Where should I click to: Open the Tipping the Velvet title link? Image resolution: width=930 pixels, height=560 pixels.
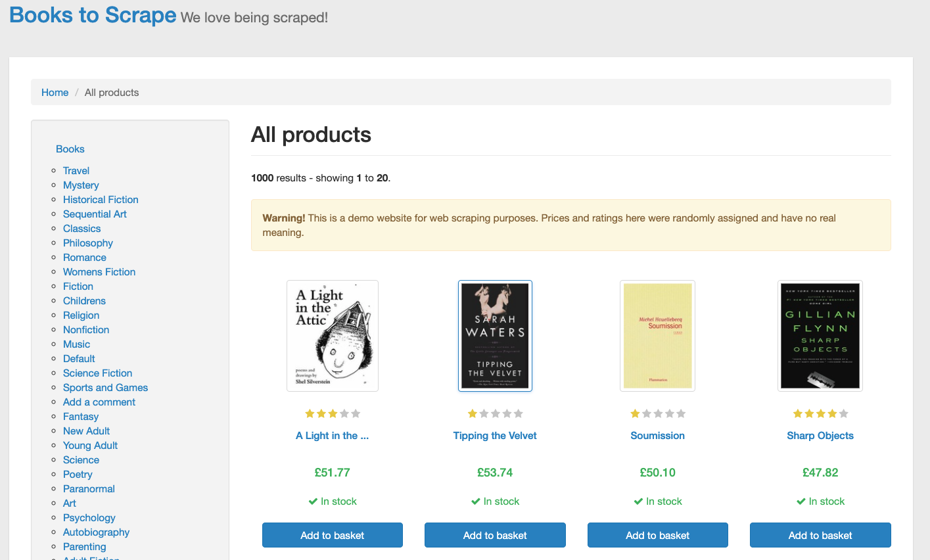[x=494, y=435]
